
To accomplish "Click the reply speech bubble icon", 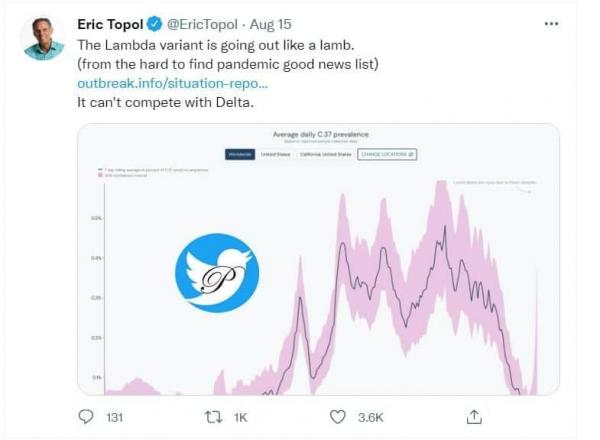I will tap(87, 416).
